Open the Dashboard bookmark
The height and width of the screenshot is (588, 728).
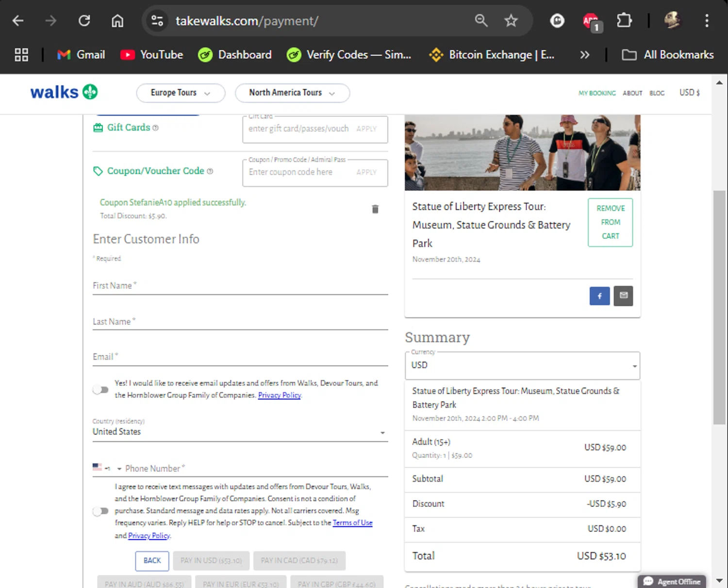coord(235,55)
